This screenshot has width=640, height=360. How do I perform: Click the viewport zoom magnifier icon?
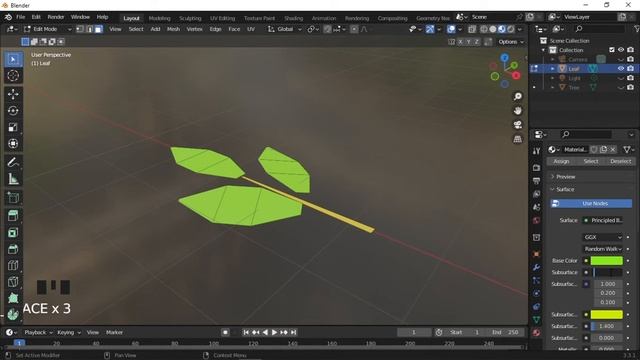(x=518, y=96)
